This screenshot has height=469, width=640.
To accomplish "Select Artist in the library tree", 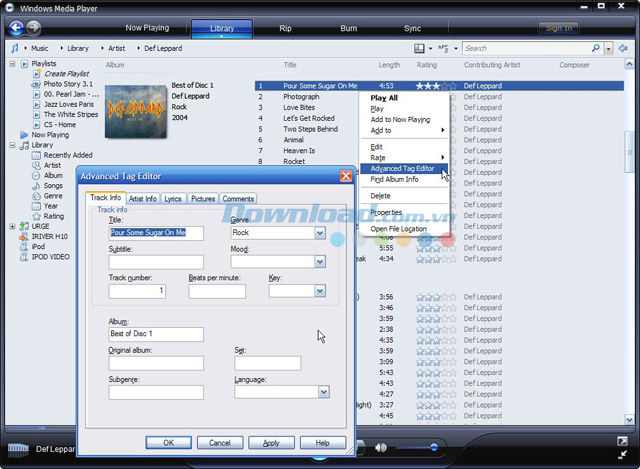I will pos(52,165).
